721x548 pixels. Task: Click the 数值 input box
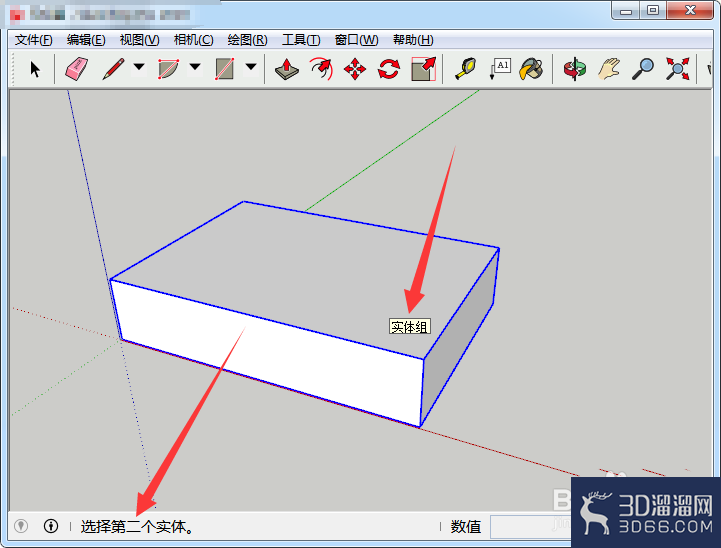point(530,526)
